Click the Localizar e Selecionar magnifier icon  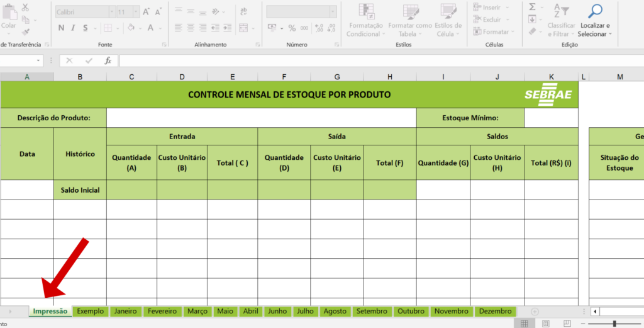[x=595, y=11]
